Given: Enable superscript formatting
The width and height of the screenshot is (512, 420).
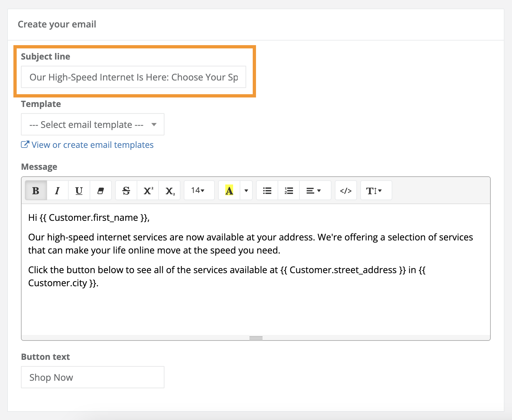Looking at the screenshot, I should point(148,190).
